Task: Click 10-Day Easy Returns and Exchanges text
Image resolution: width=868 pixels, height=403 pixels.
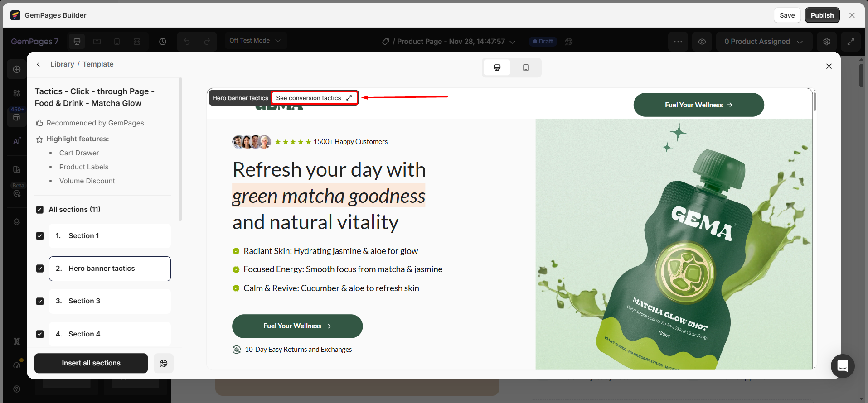Action: click(298, 350)
